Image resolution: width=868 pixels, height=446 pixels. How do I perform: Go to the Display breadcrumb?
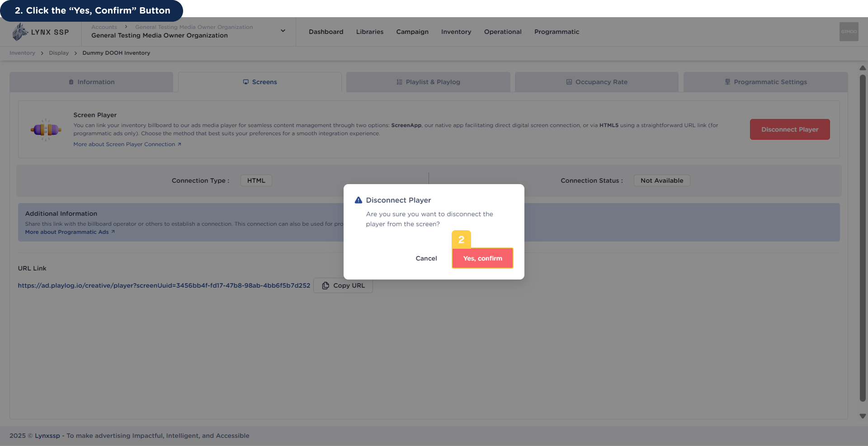coord(59,53)
